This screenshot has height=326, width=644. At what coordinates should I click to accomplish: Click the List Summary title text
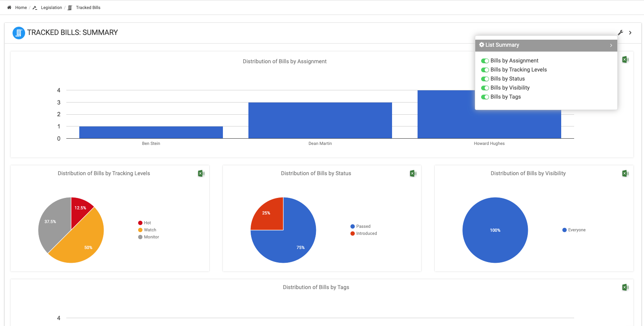[x=502, y=45]
